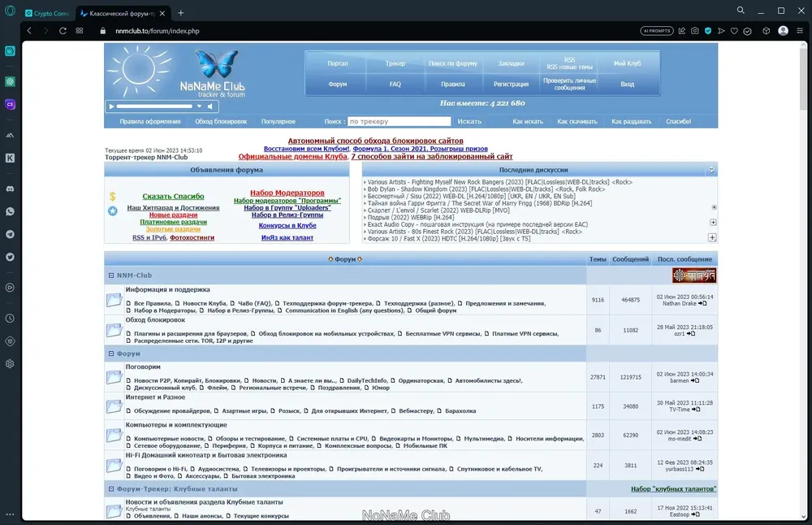812x525 pixels.
Task: Open Регистрация menu item
Action: click(x=511, y=84)
